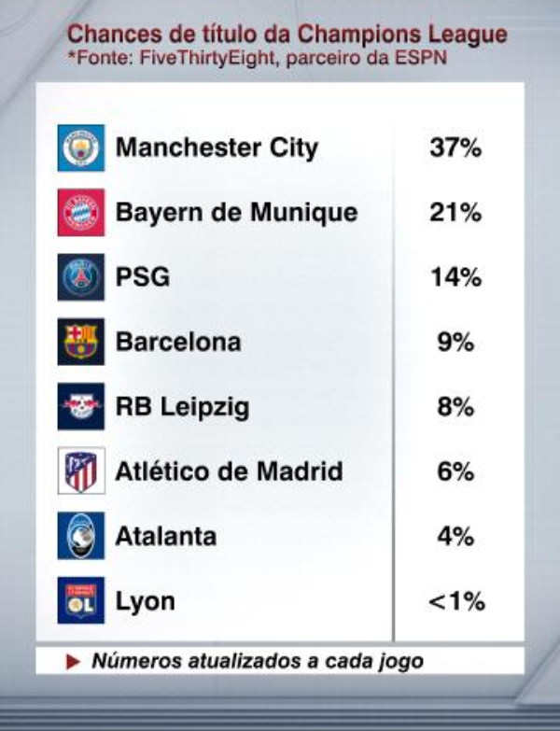
Task: Click the Lyon OL logo
Action: 81,600
